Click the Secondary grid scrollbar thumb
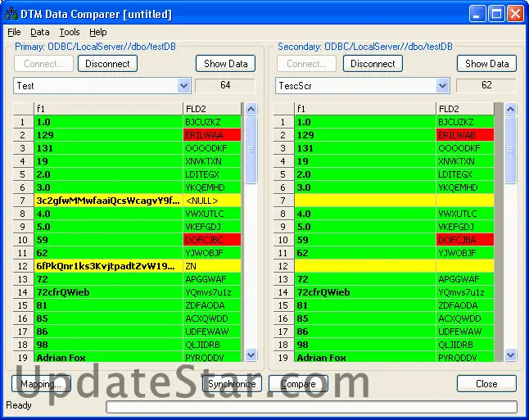The image size is (529, 420). click(511, 150)
